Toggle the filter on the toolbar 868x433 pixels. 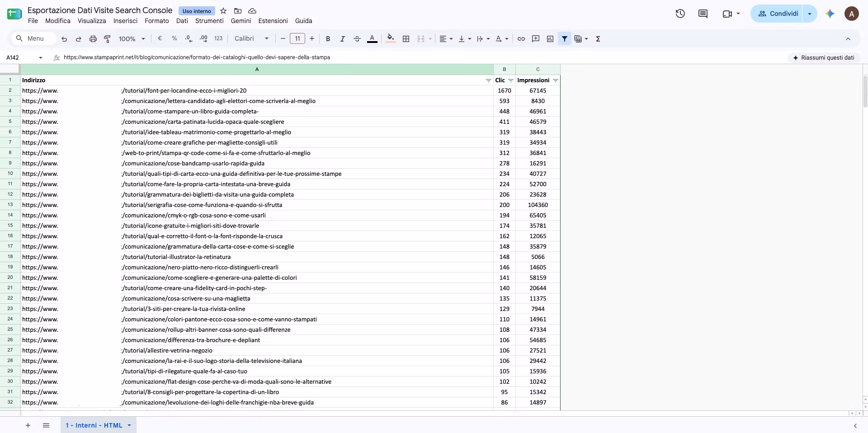[565, 39]
